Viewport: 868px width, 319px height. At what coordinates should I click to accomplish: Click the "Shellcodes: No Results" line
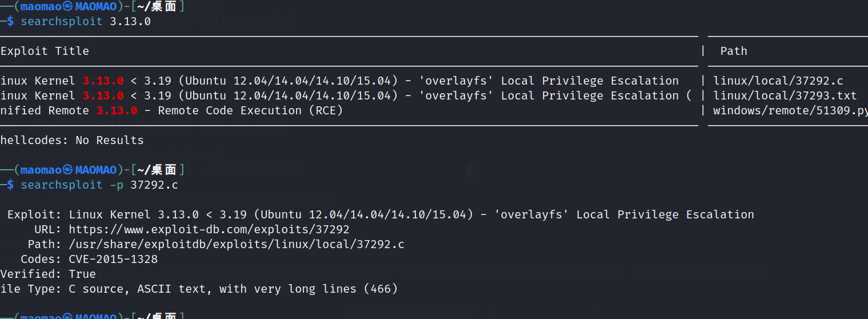[72, 140]
